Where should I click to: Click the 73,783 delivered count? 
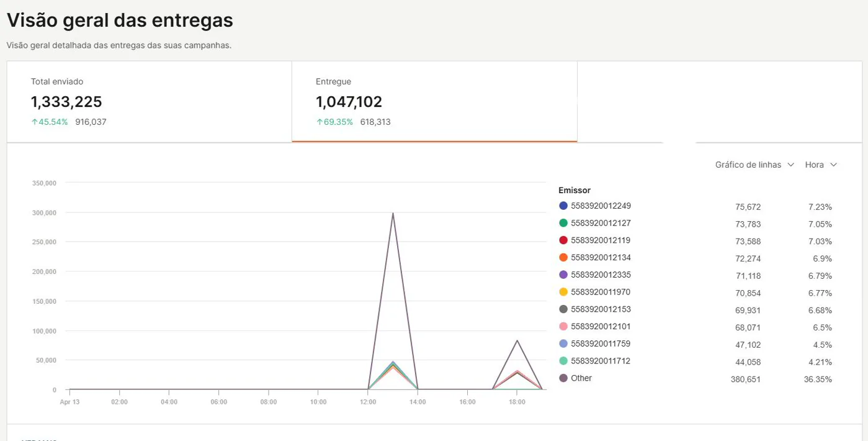tap(748, 224)
